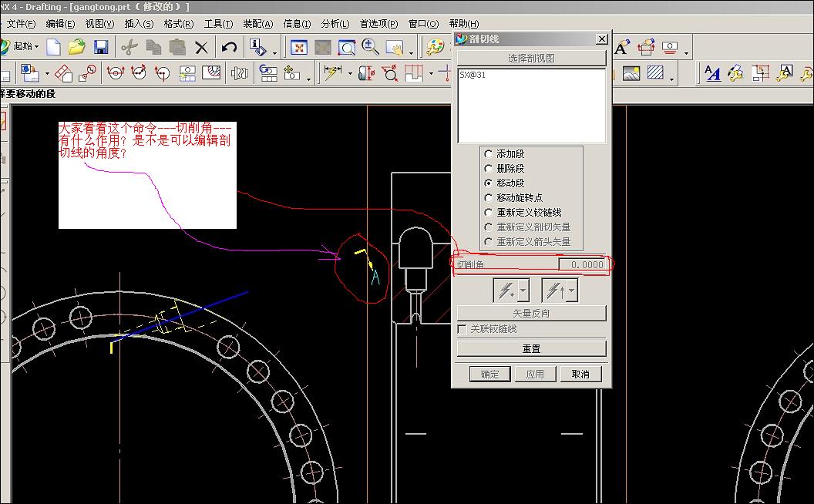This screenshot has height=504, width=814.
Task: Fit the view with the orange arrows icon
Action: [x=298, y=48]
